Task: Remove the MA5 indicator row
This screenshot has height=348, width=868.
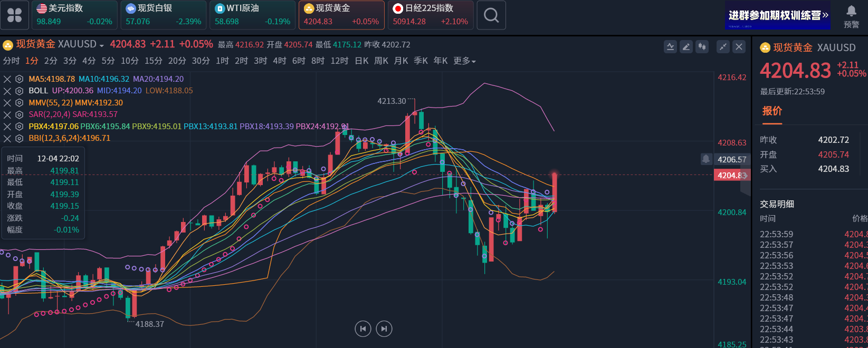Action: (x=7, y=79)
